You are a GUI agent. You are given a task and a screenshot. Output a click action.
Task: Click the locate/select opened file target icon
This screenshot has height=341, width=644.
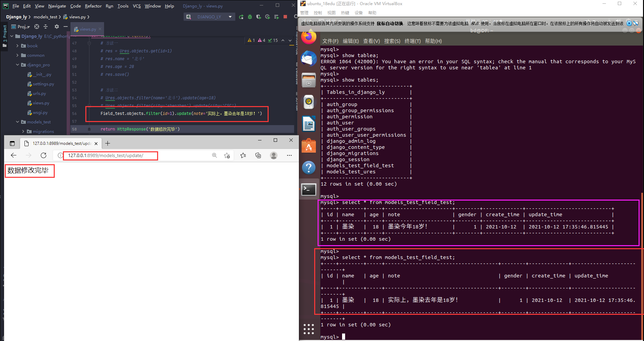[37, 27]
